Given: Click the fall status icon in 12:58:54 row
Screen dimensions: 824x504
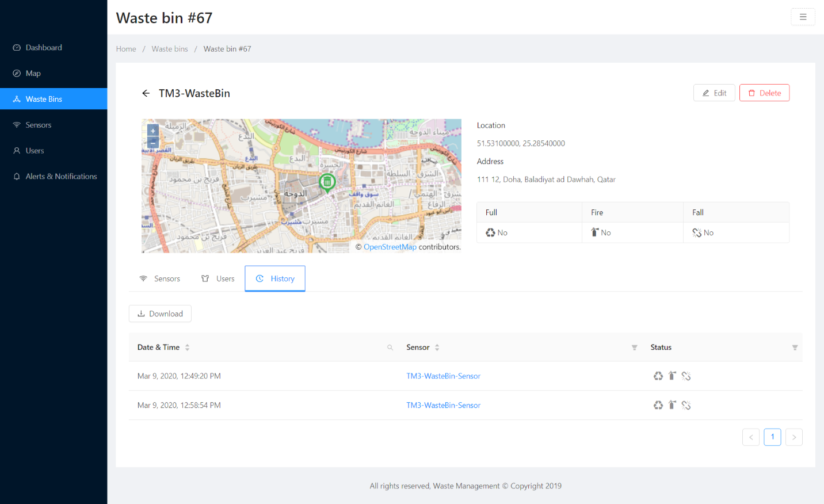Looking at the screenshot, I should (x=686, y=405).
